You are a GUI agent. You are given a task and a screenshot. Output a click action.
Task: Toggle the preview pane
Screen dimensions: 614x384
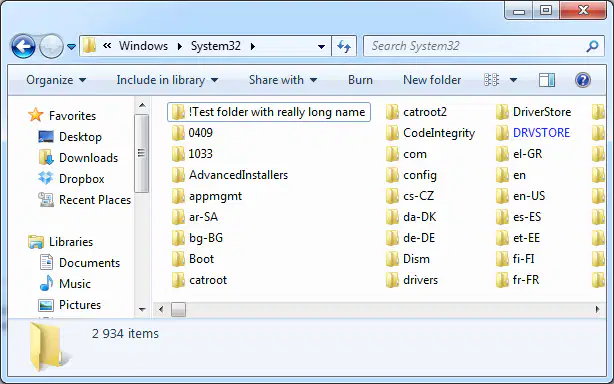(547, 80)
